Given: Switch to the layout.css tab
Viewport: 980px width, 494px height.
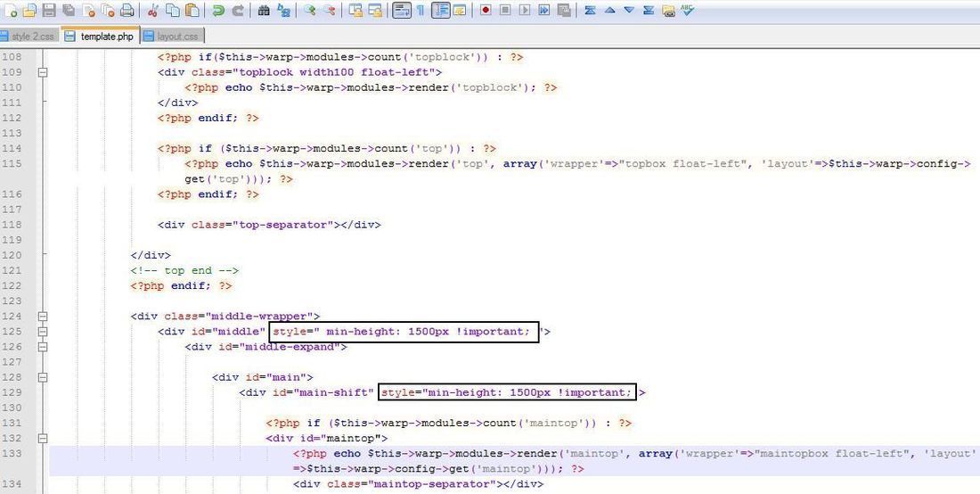Looking at the screenshot, I should [x=173, y=37].
